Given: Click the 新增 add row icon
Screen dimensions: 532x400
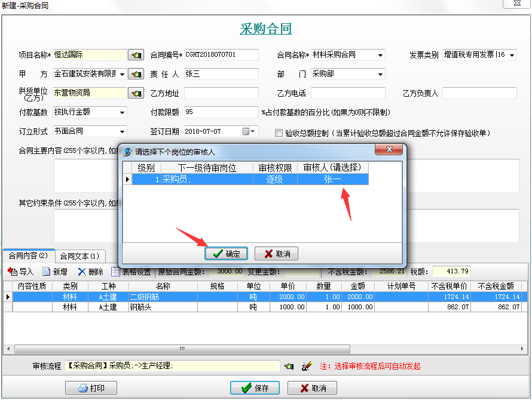Looking at the screenshot, I should tap(46, 272).
